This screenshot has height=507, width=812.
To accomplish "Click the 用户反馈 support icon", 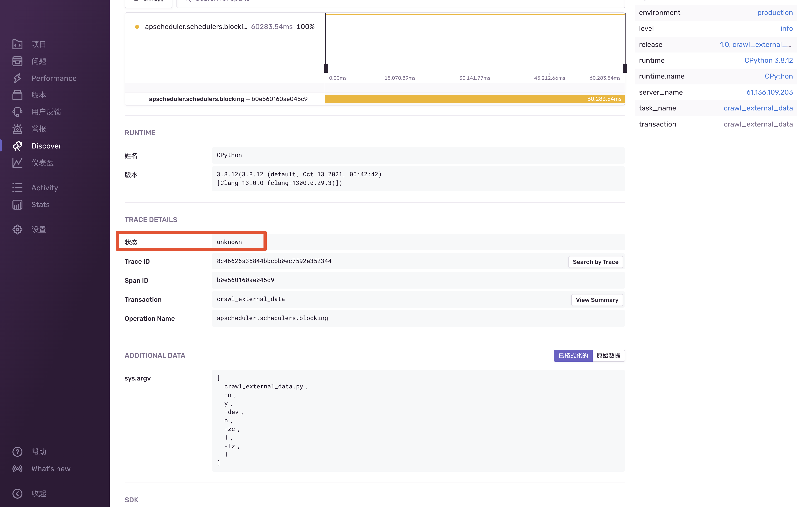I will [17, 112].
